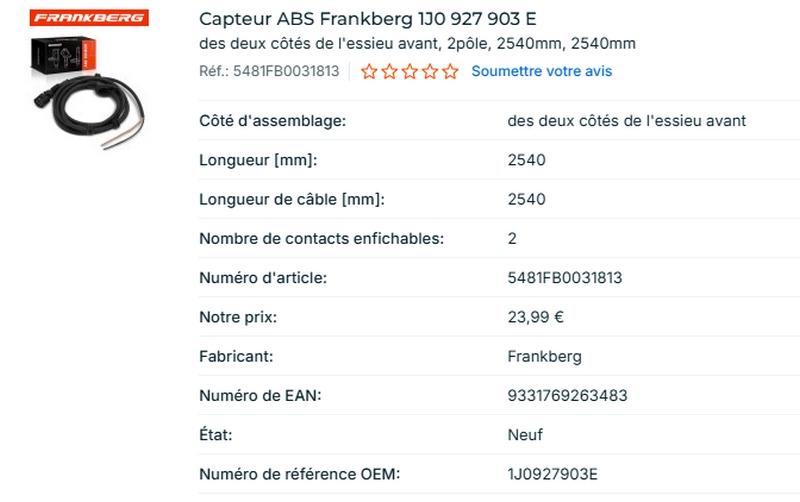Select the 'Numéro d'article' value in the table
The height and width of the screenshot is (502, 800).
point(564,278)
